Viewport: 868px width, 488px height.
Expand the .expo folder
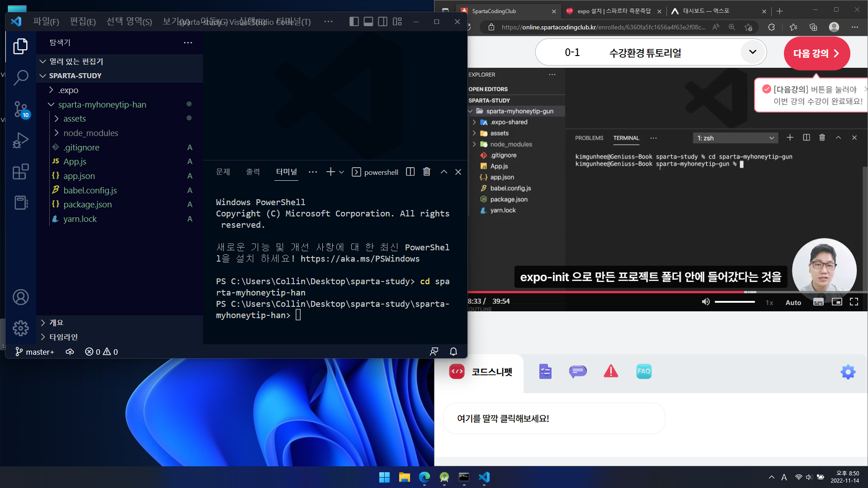coord(51,90)
